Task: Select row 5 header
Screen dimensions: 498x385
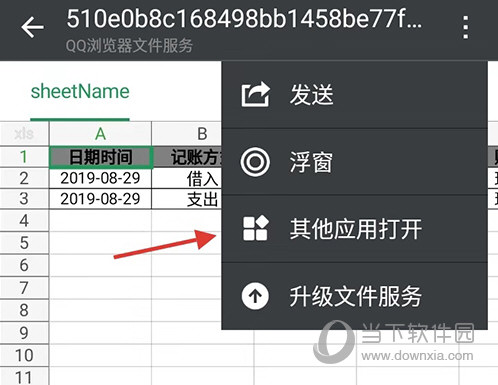Action: pos(24,243)
